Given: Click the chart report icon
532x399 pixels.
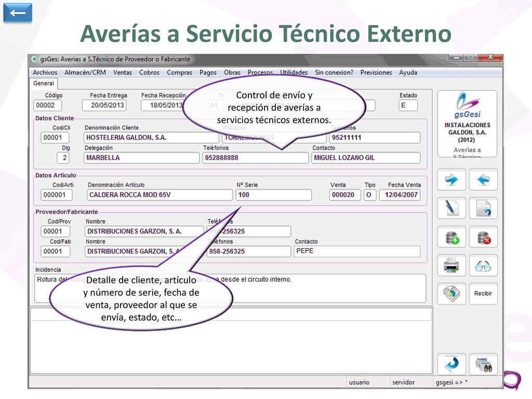Looking at the screenshot, I should pyautogui.click(x=451, y=294).
